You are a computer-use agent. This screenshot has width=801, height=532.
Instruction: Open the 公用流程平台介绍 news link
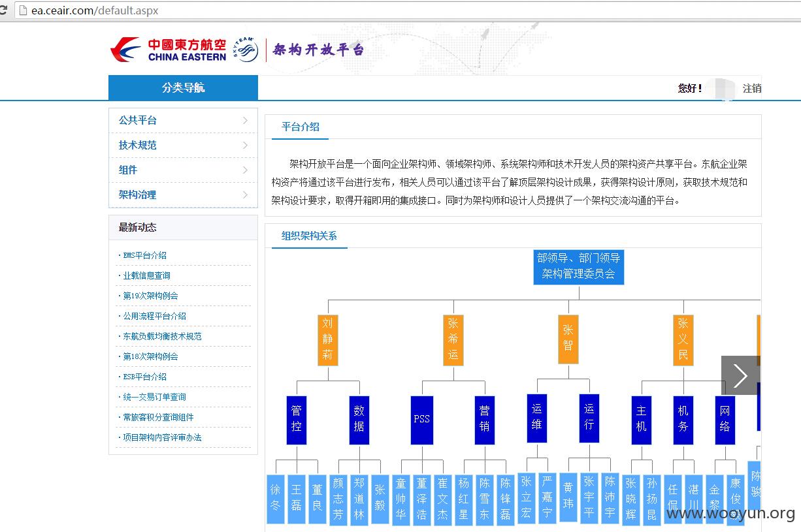(154, 316)
